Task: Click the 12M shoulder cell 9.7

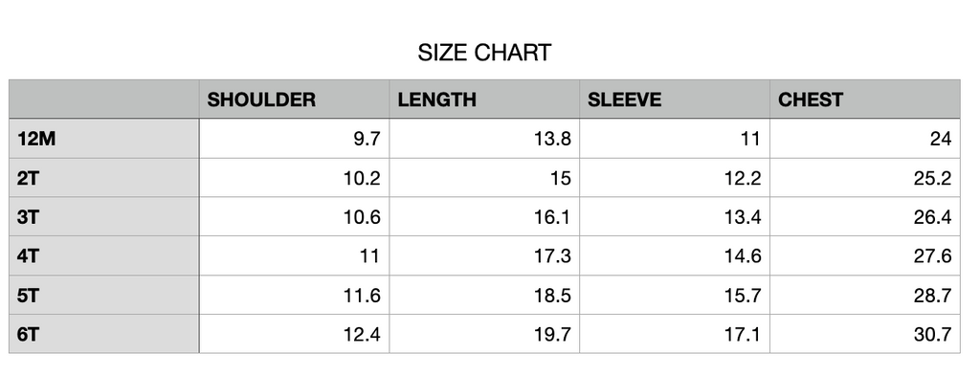Action: 294,139
